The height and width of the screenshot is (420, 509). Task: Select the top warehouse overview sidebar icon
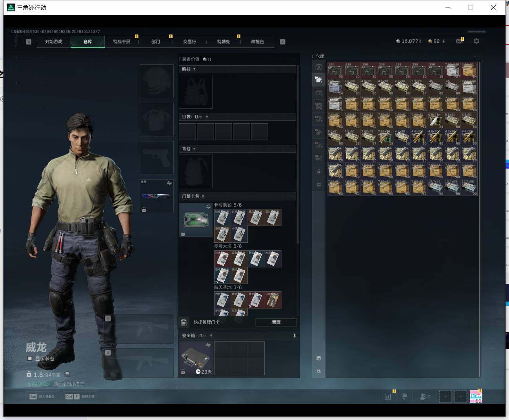(318, 67)
